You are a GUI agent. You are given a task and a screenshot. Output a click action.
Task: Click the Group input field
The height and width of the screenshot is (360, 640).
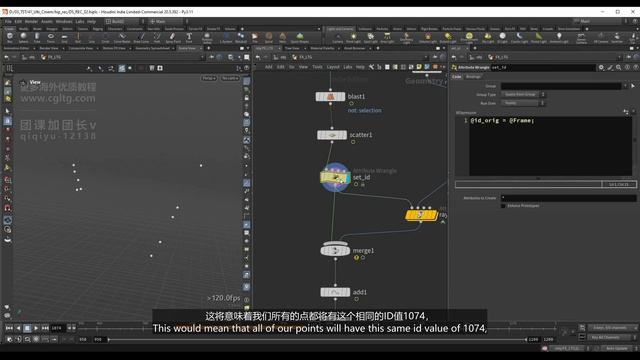[x=561, y=86]
